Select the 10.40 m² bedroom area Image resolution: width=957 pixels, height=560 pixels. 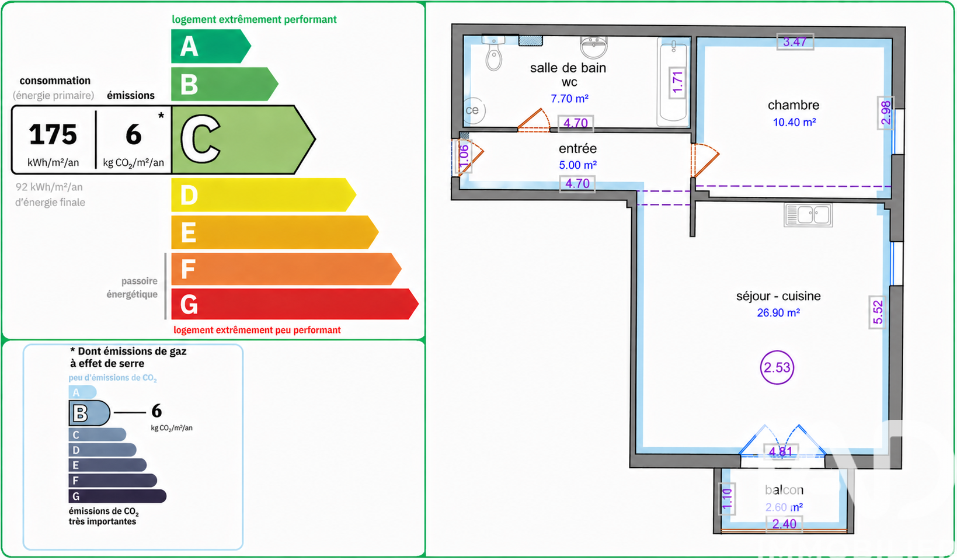pyautogui.click(x=794, y=122)
